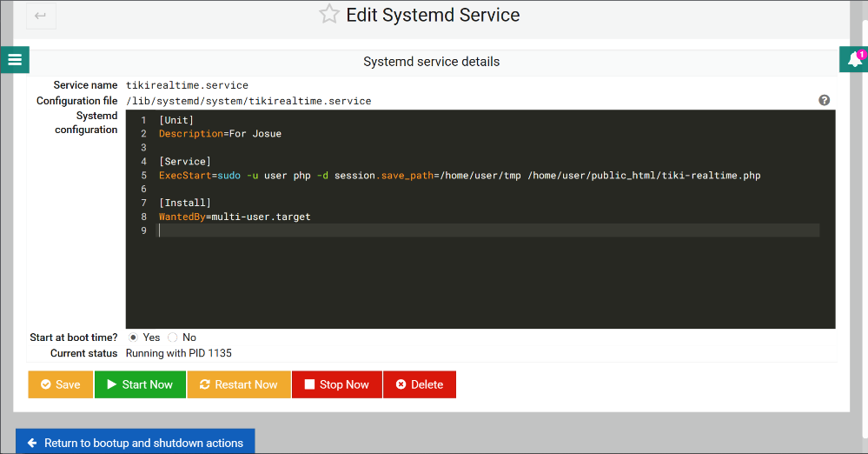Click the WantedBy=multi-user.target line

click(235, 217)
